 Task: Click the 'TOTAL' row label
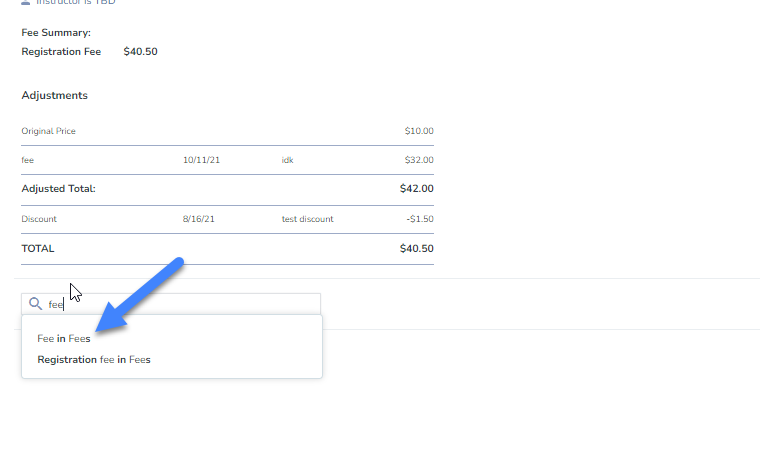tap(38, 249)
